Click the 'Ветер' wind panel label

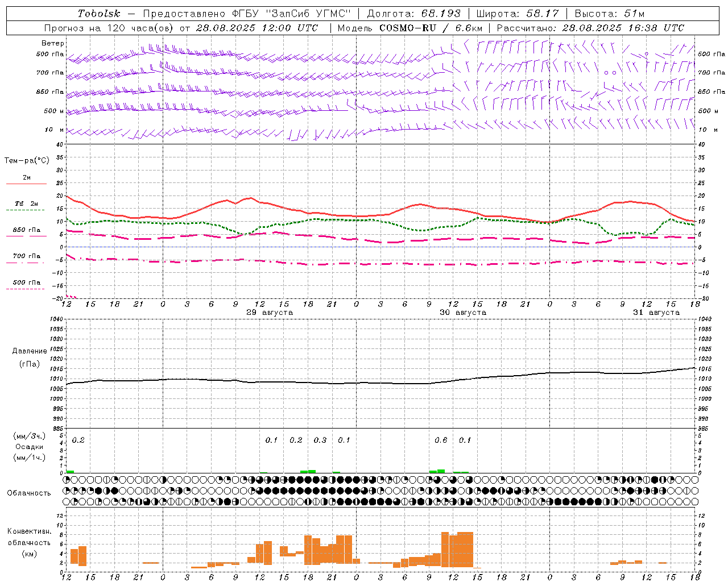pyautogui.click(x=53, y=43)
